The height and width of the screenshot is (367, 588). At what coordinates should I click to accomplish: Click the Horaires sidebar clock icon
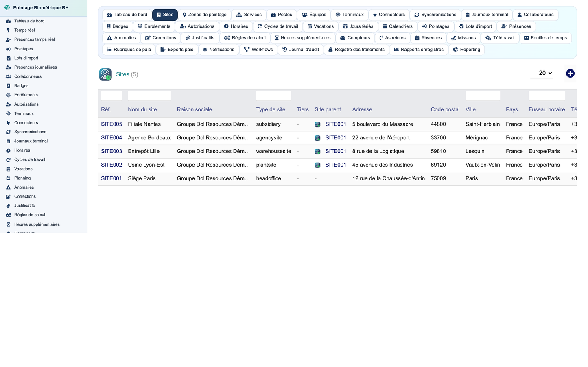pos(8,150)
